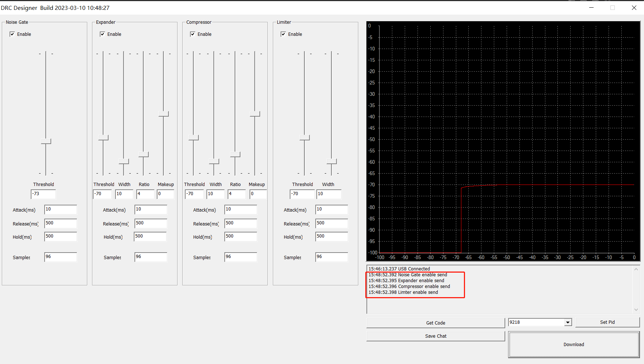This screenshot has height=364, width=644.
Task: Click the log panel scrollbar up arrow
Action: pos(635,269)
